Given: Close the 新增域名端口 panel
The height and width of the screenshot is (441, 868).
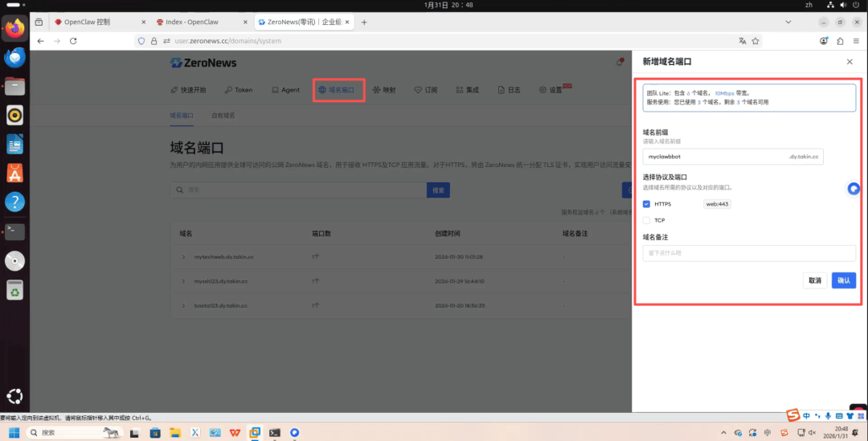Looking at the screenshot, I should (850, 62).
